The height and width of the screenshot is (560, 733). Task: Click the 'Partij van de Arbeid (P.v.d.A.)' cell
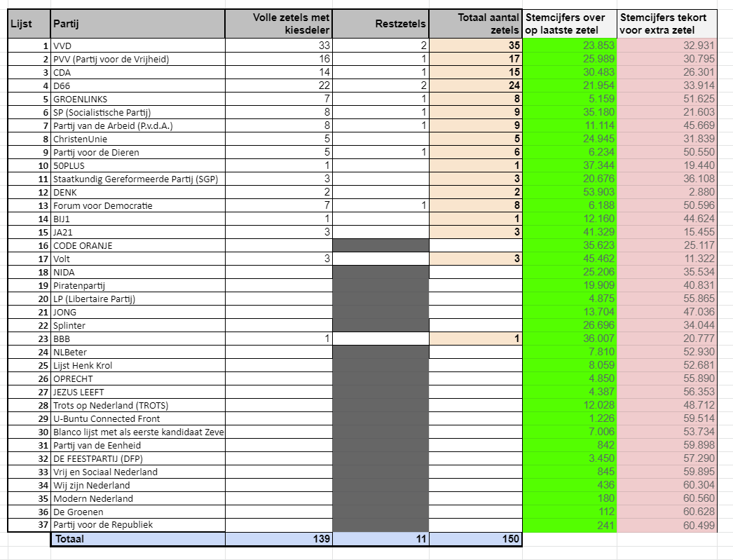(138, 125)
